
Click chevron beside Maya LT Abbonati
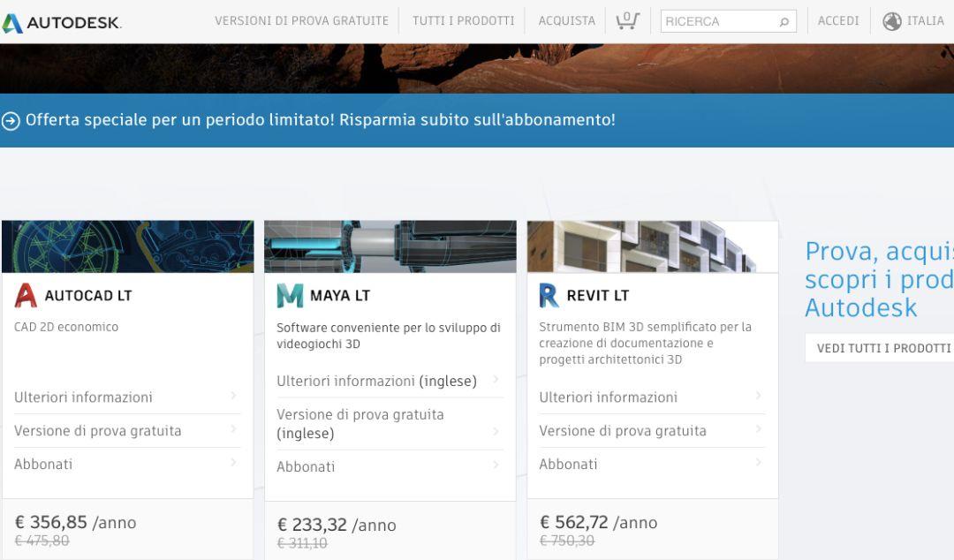pyautogui.click(x=496, y=465)
